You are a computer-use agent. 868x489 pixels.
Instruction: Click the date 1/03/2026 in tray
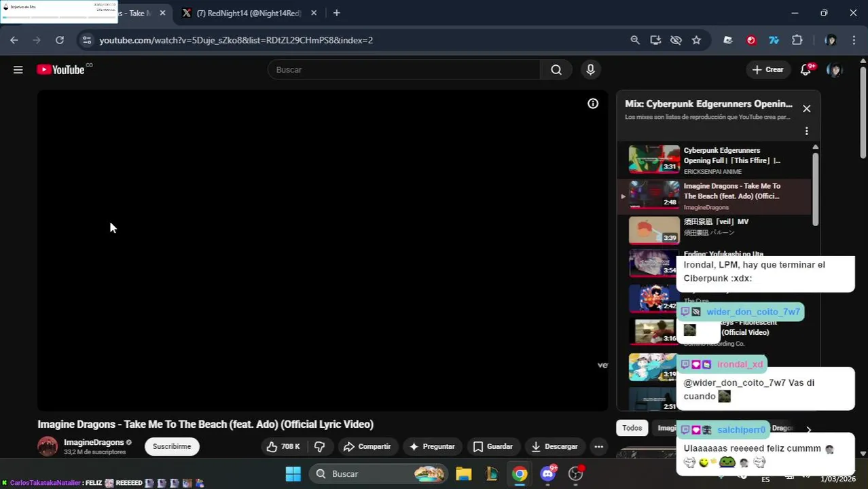click(x=838, y=479)
